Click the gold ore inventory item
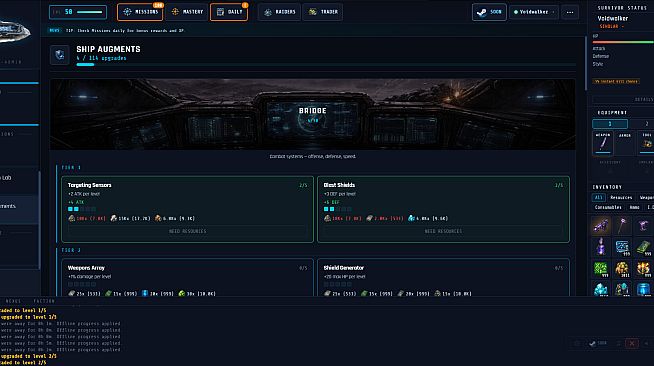Viewport: 654px width, 366px height. pos(622,268)
